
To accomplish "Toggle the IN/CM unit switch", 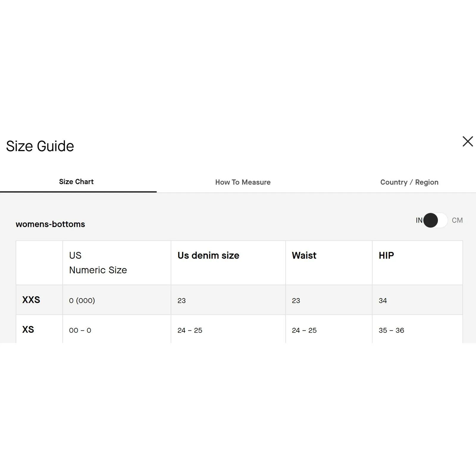I will (435, 220).
